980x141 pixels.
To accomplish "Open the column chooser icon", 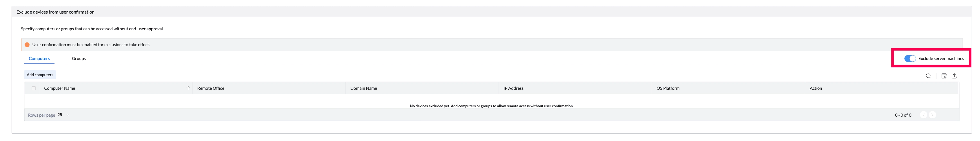I will point(944,76).
